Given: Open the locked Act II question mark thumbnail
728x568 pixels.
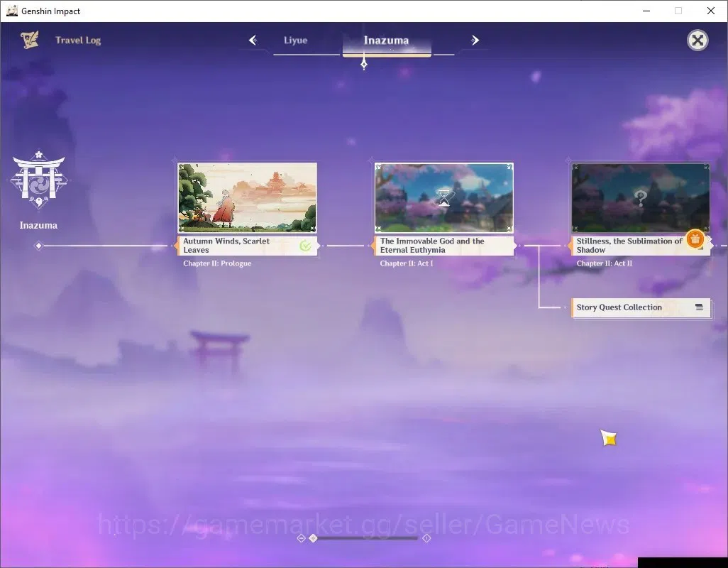Looking at the screenshot, I should point(641,197).
